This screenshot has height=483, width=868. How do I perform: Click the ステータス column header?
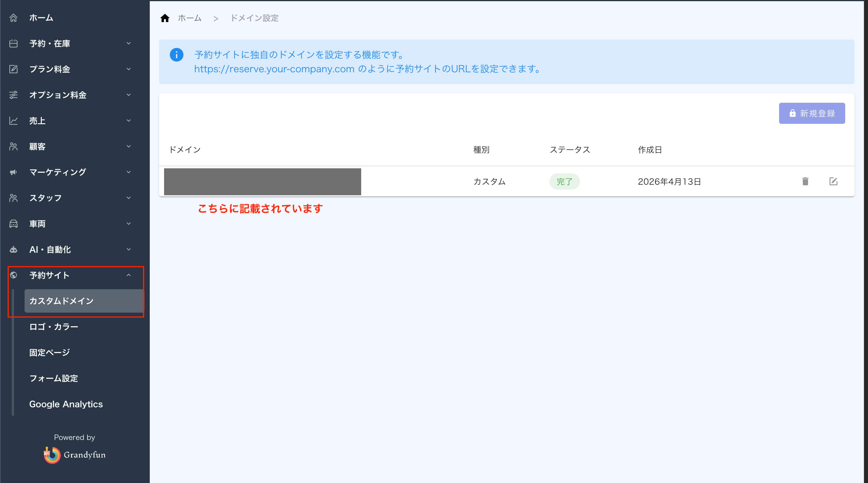570,150
